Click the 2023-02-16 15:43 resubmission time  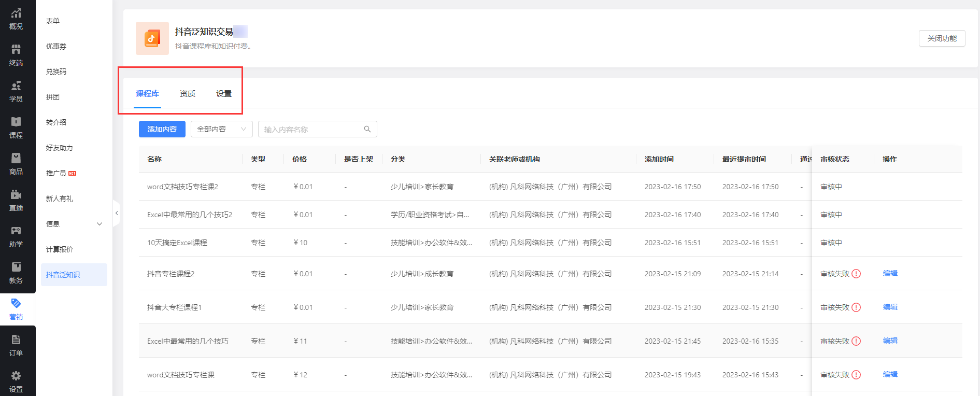point(750,375)
